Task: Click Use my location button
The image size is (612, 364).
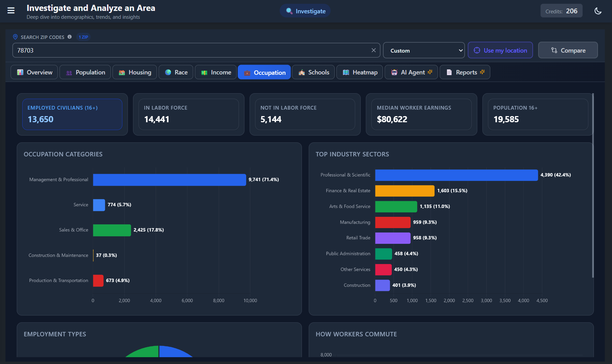Action: (500, 51)
